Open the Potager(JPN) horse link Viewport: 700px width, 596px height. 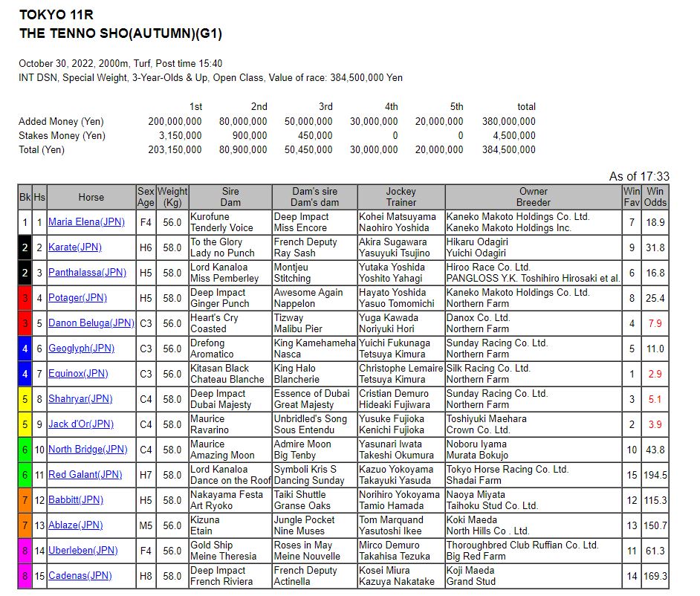pyautogui.click(x=78, y=298)
